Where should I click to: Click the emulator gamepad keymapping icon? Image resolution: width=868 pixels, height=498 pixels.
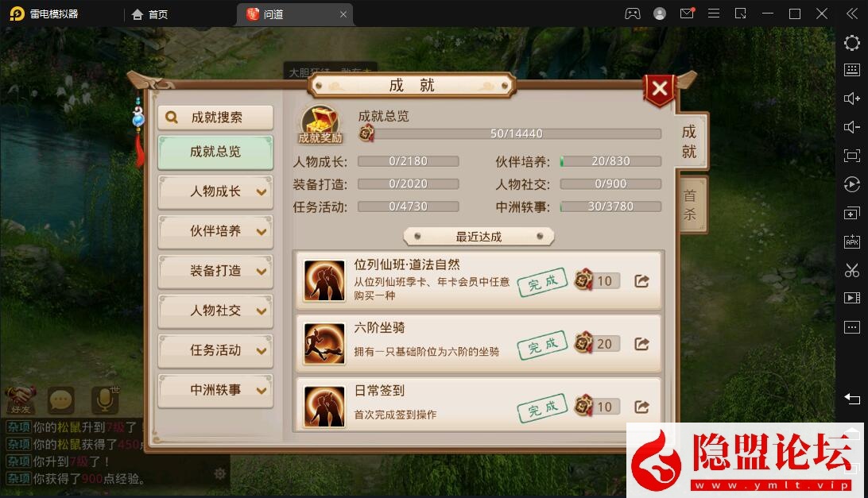click(x=632, y=14)
